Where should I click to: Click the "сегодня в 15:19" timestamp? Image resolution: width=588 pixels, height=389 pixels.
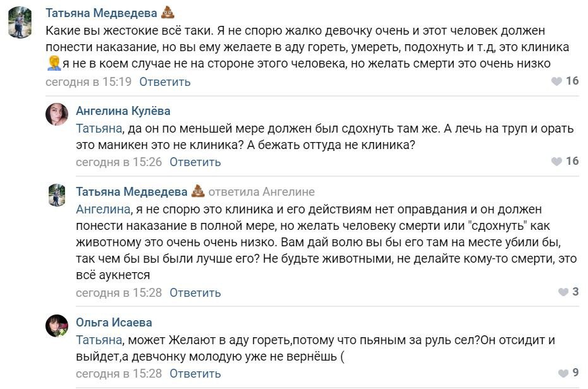(88, 81)
